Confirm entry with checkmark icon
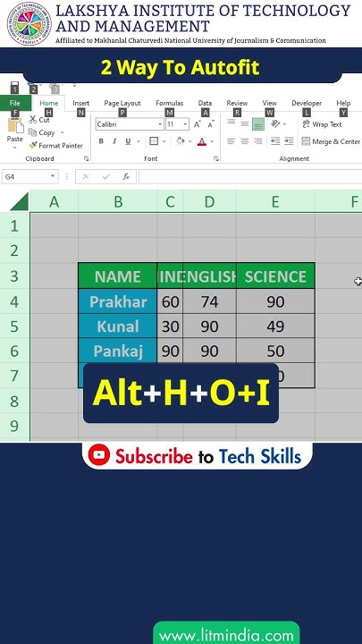 click(106, 176)
